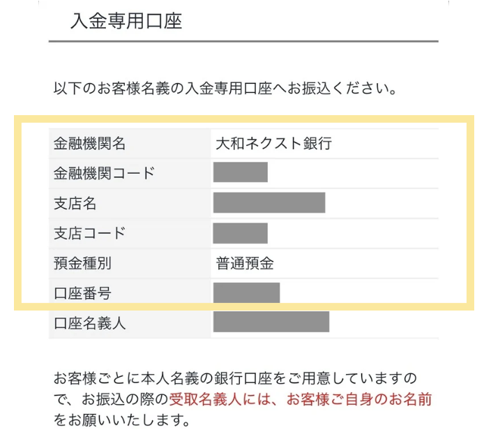Click the masked 支店コード value
The height and width of the screenshot is (448, 484).
tap(240, 233)
